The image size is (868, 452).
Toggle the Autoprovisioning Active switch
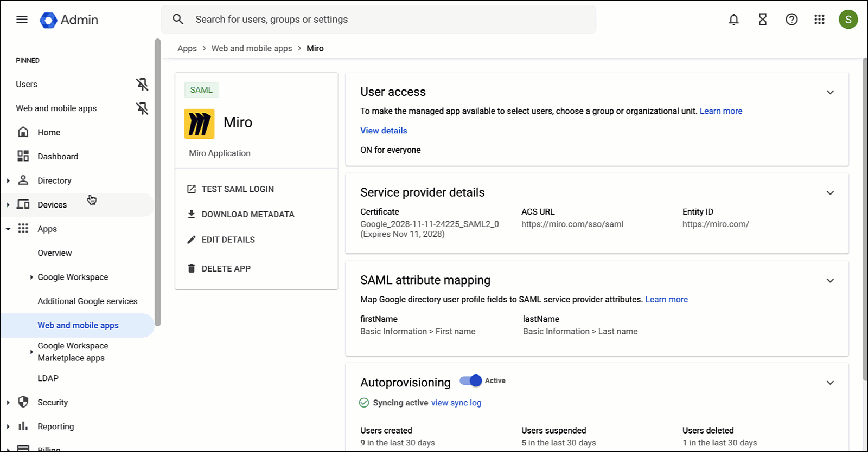[x=471, y=380]
